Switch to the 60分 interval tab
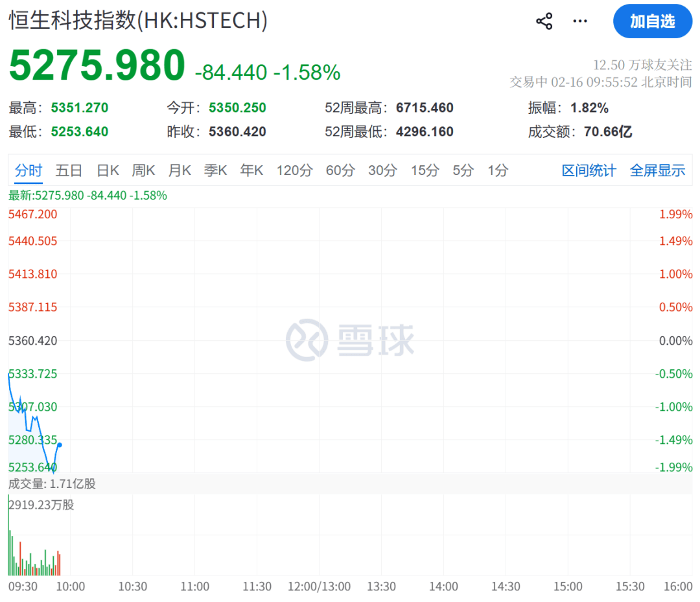The width and height of the screenshot is (700, 602). [340, 170]
